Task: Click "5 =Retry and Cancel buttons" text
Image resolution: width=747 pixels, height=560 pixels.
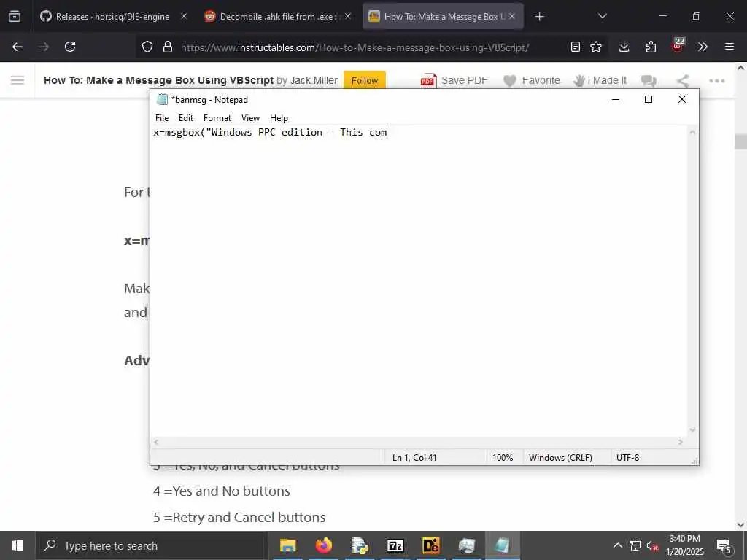Action: pos(239,517)
